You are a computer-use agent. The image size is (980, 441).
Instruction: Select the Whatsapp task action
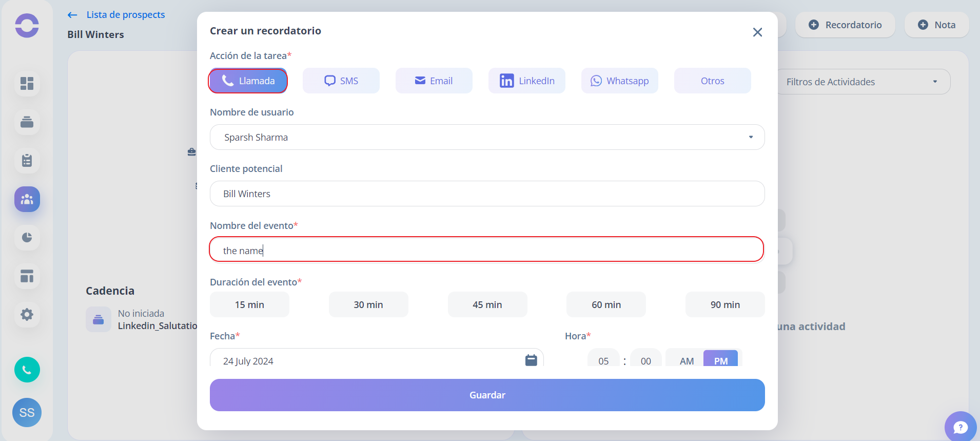[620, 81]
